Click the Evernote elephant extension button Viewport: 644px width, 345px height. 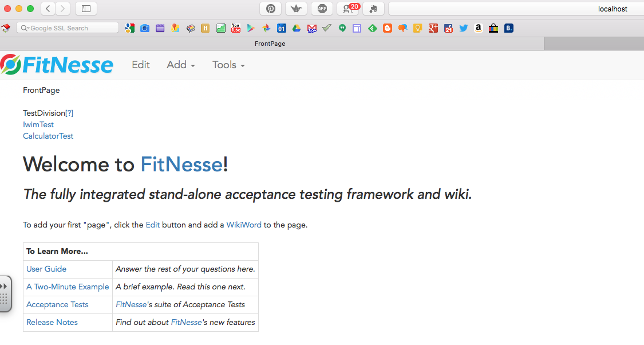(x=373, y=9)
